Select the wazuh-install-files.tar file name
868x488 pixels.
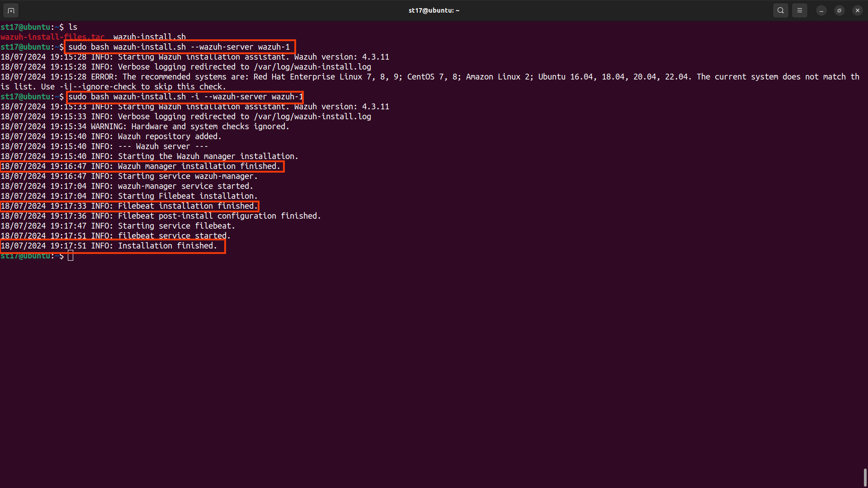[x=52, y=37]
